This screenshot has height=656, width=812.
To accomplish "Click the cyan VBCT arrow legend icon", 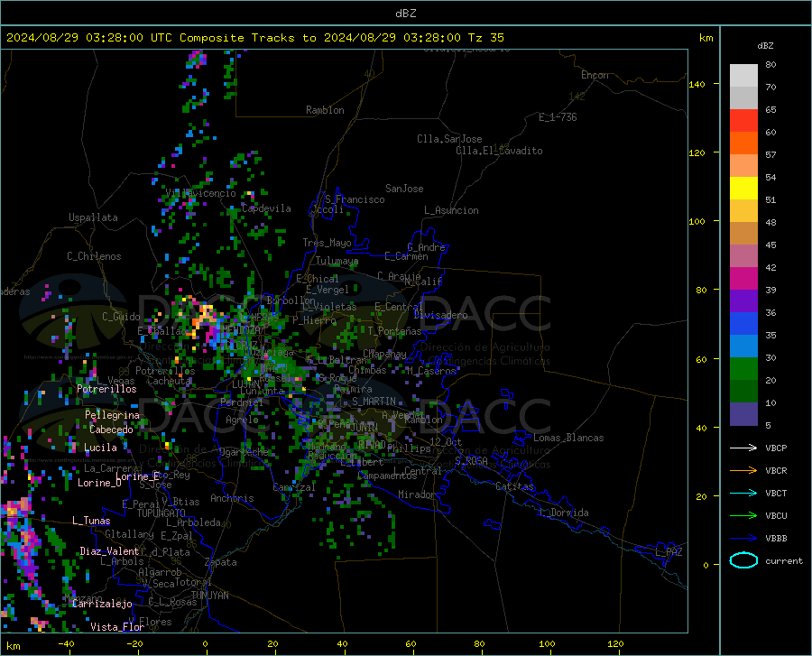I will click(x=743, y=493).
